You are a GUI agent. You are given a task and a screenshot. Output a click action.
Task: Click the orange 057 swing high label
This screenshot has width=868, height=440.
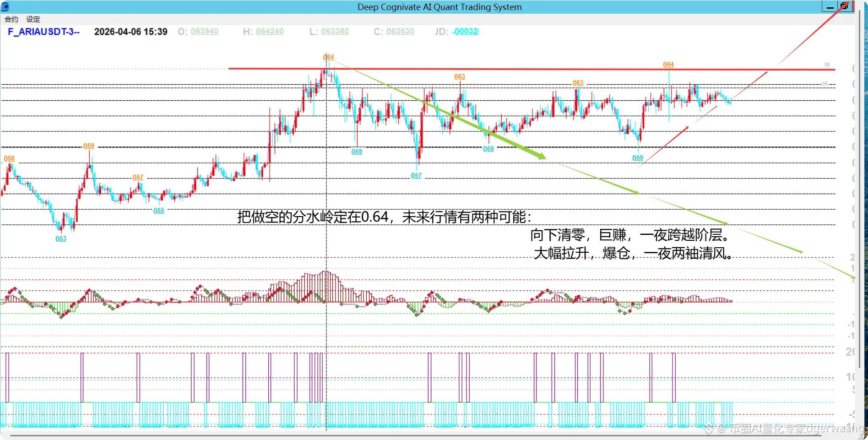click(138, 177)
